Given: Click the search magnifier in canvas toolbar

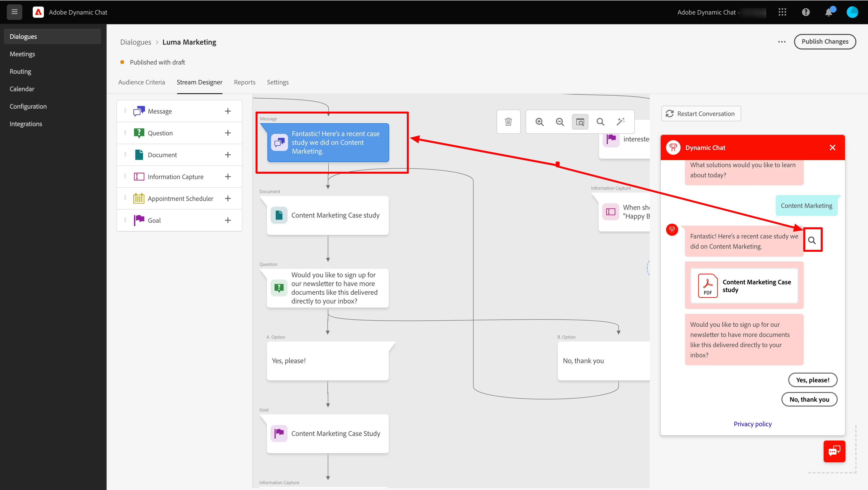Looking at the screenshot, I should 600,122.
